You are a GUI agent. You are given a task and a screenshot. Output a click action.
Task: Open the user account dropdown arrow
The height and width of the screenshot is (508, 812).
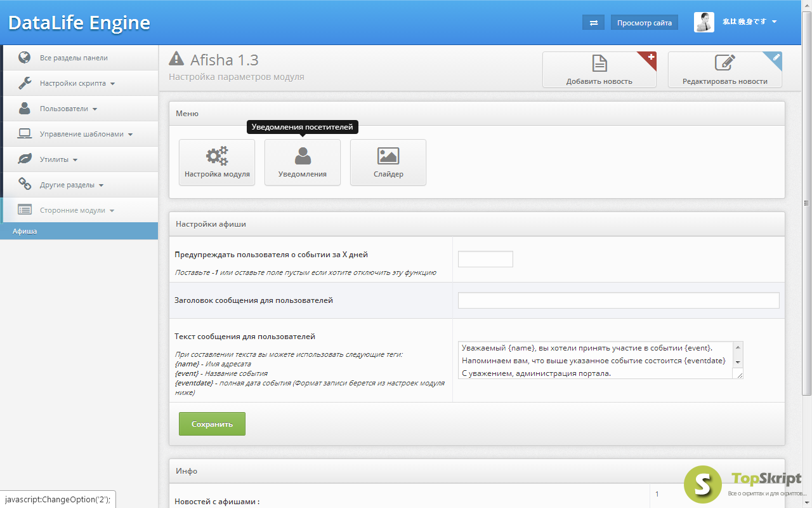[x=775, y=22]
